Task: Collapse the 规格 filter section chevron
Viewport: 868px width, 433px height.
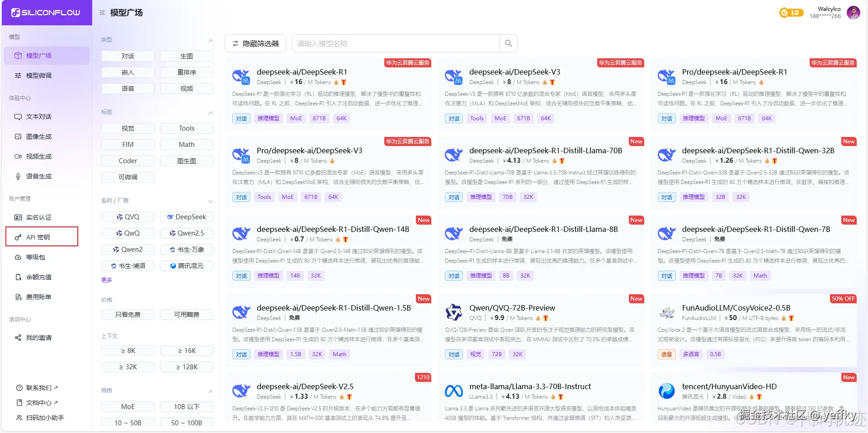Action: 210,391
